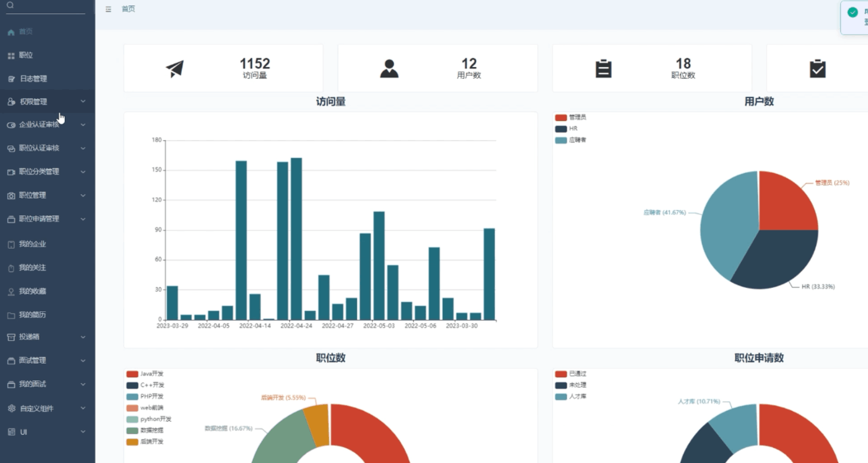Expand 职位分类管理 with its chevron arrow
Screen dimensions: 868x463
pos(83,172)
